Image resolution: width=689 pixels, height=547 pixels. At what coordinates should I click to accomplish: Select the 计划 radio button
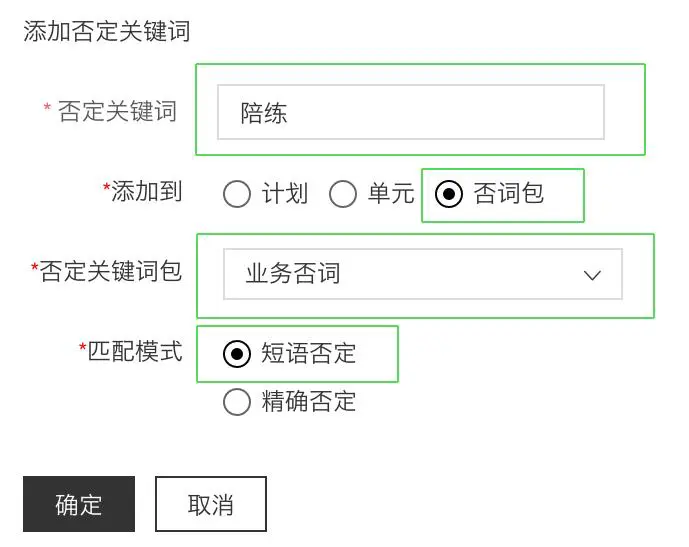point(237,194)
